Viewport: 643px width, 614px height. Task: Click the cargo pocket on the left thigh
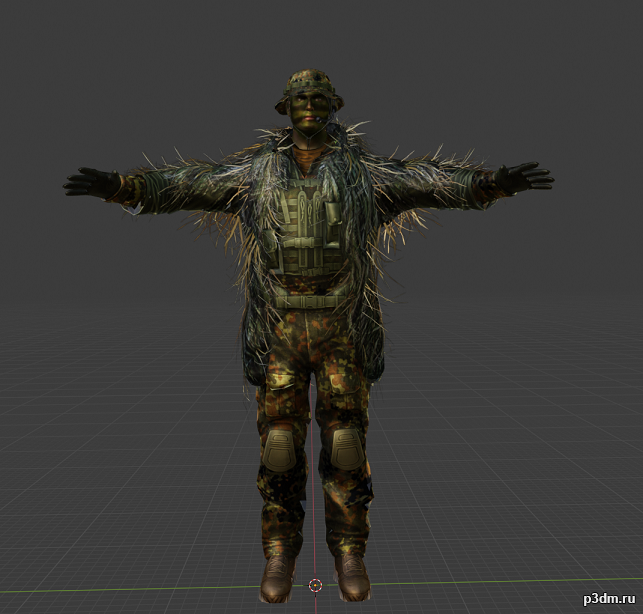281,393
